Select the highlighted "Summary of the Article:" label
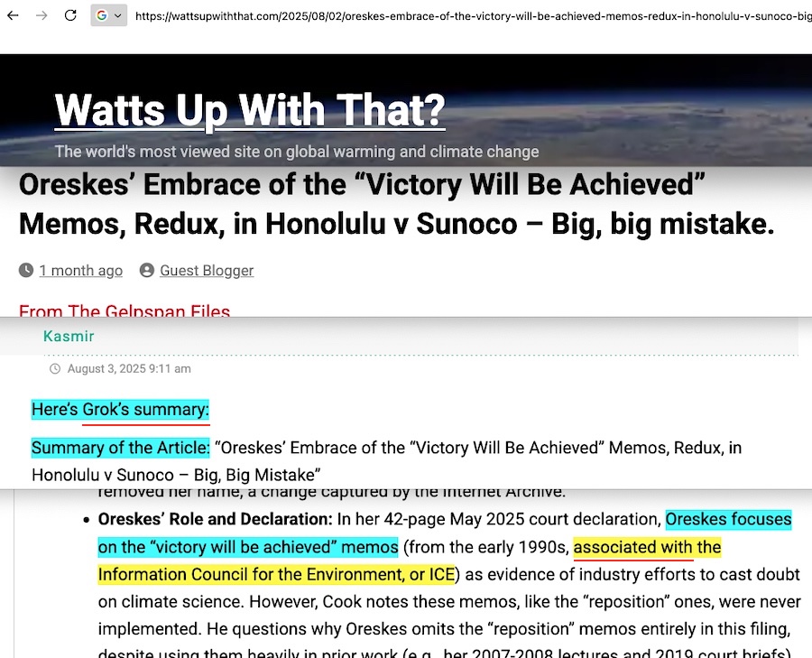The image size is (812, 658). [x=120, y=448]
